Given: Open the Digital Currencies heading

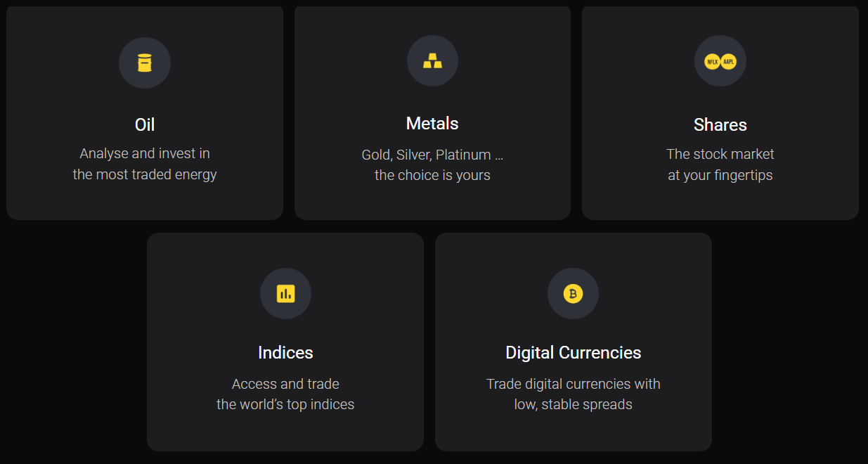Looking at the screenshot, I should coord(574,352).
